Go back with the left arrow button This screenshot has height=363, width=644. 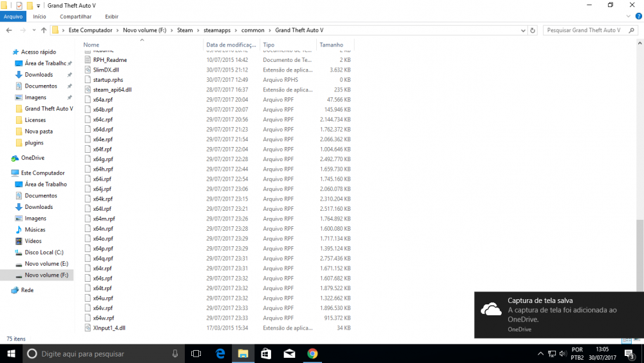click(x=9, y=30)
